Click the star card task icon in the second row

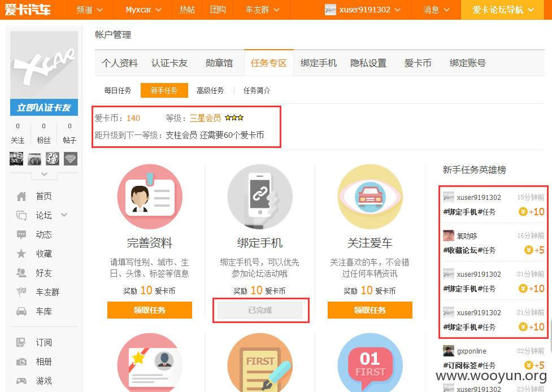(150, 363)
